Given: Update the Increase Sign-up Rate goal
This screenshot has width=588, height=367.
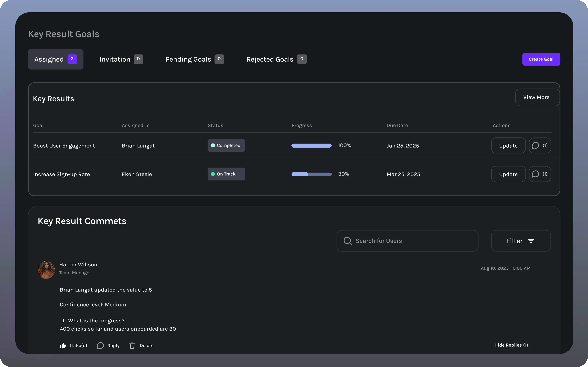Looking at the screenshot, I should click(x=508, y=174).
